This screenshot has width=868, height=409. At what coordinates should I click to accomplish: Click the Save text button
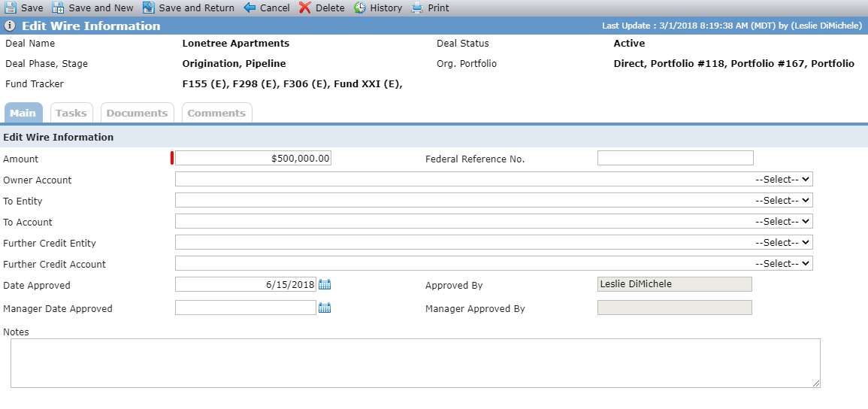(x=32, y=8)
